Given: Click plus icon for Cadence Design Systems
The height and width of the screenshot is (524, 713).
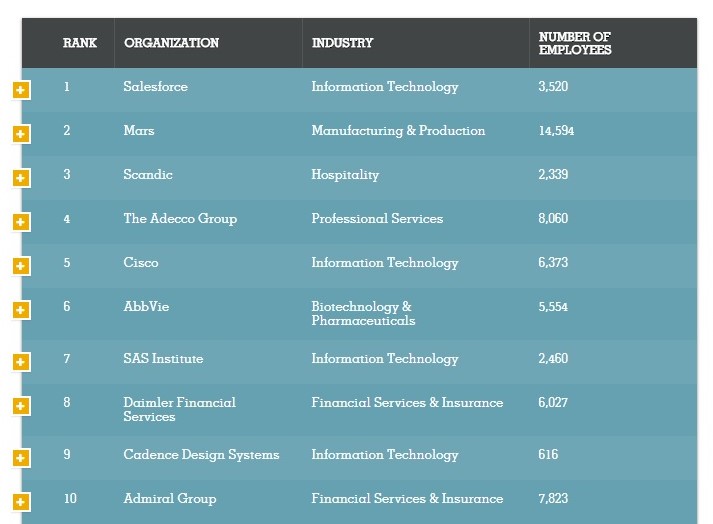Looking at the screenshot, I should click(x=20, y=458).
